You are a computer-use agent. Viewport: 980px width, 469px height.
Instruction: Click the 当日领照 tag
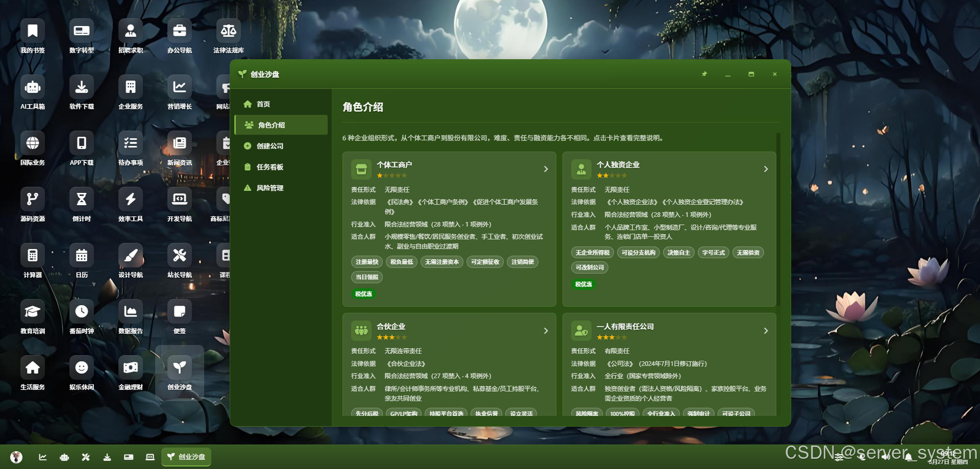point(367,278)
